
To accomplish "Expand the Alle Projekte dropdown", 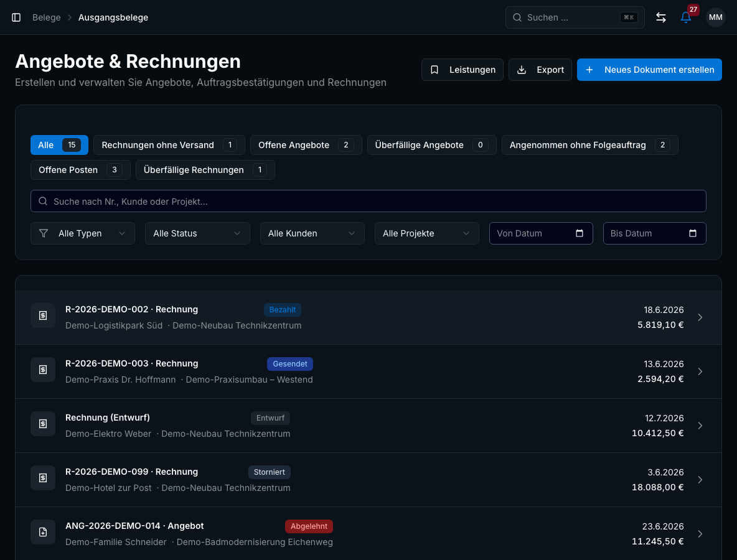I will 427,233.
